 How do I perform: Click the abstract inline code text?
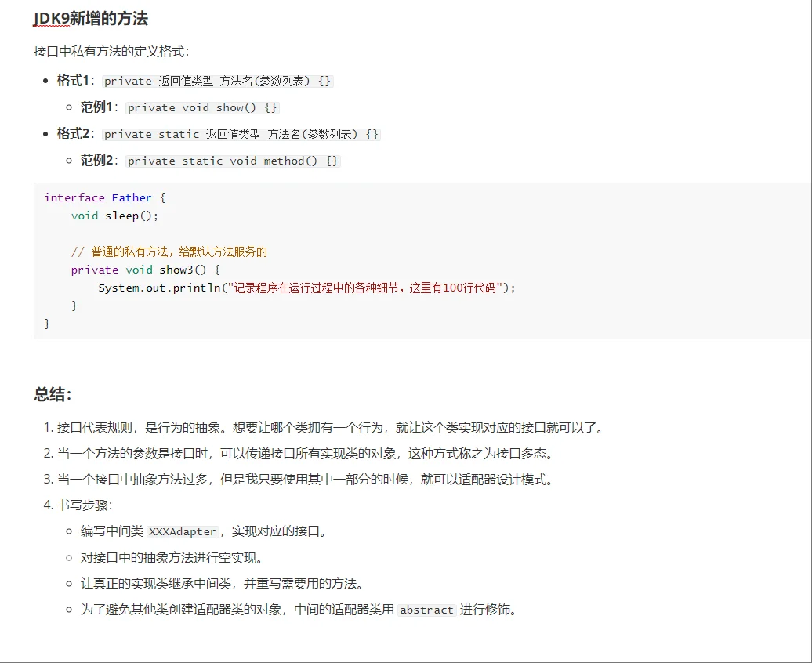(x=426, y=610)
